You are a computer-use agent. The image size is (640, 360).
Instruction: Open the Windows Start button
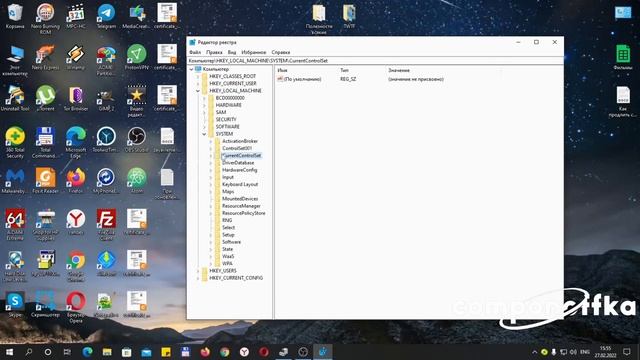[x=9, y=352]
